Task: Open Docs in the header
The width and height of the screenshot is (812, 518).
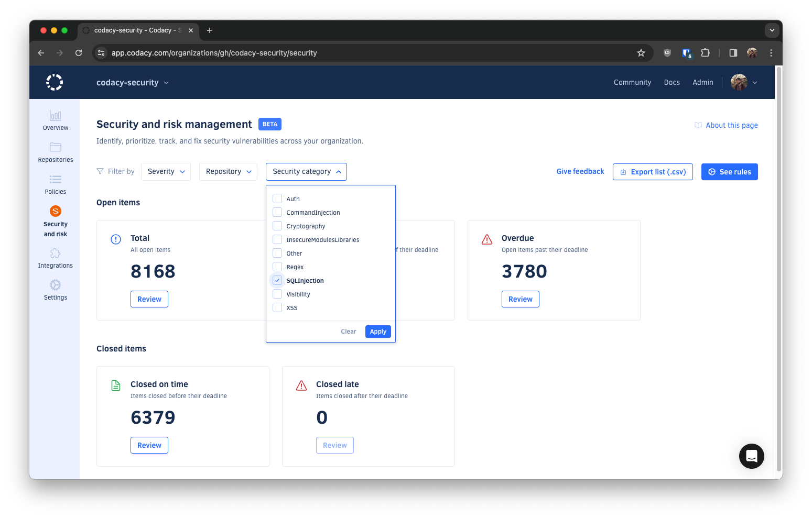Action: [672, 82]
